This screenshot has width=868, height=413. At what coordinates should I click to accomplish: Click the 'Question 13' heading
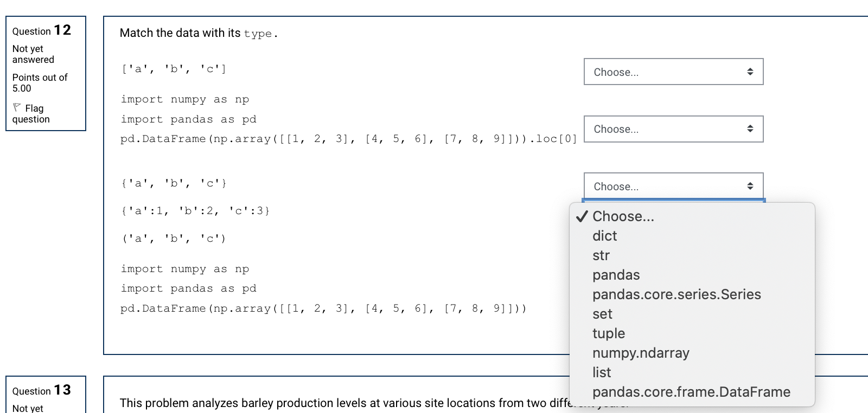point(42,390)
